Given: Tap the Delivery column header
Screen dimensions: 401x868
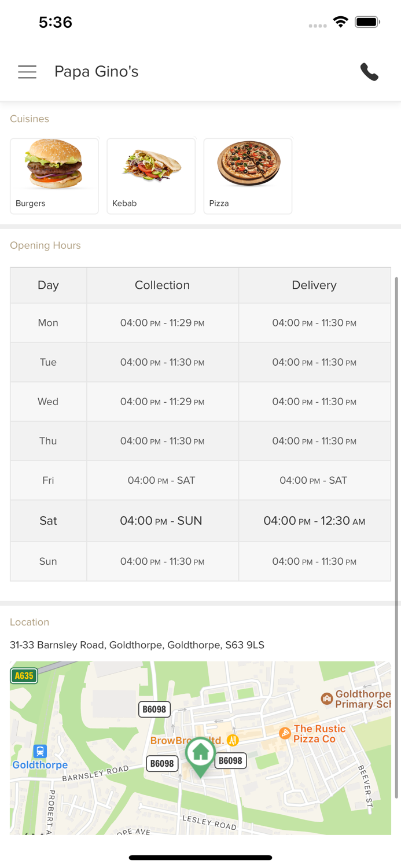Looking at the screenshot, I should tap(314, 285).
